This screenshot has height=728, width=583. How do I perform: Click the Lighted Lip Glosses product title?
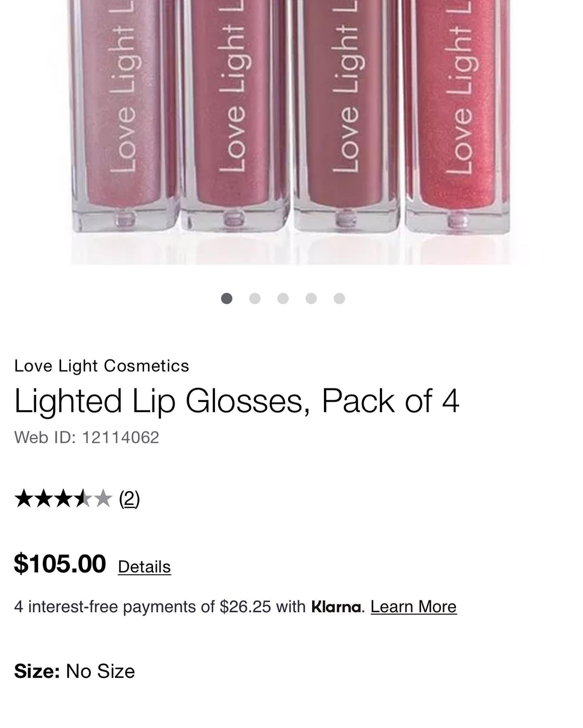tap(237, 401)
